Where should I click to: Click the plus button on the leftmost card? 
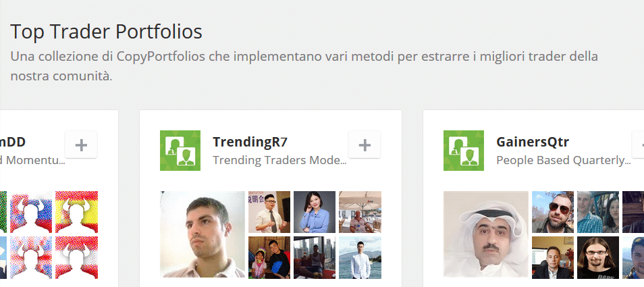[x=81, y=145]
